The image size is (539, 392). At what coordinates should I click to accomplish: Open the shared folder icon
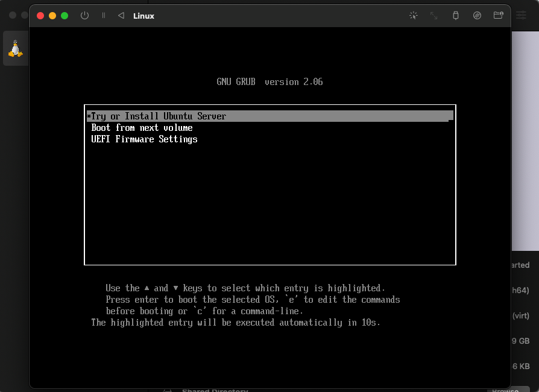(x=498, y=16)
